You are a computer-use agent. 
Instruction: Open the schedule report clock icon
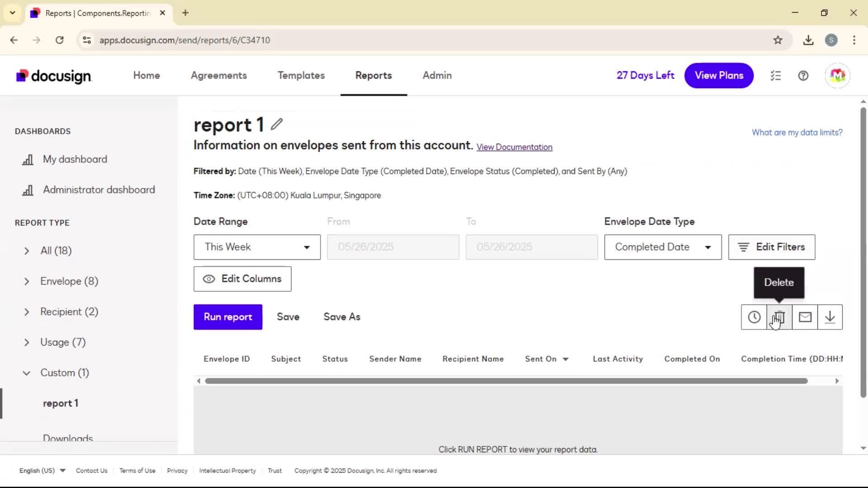[754, 317]
